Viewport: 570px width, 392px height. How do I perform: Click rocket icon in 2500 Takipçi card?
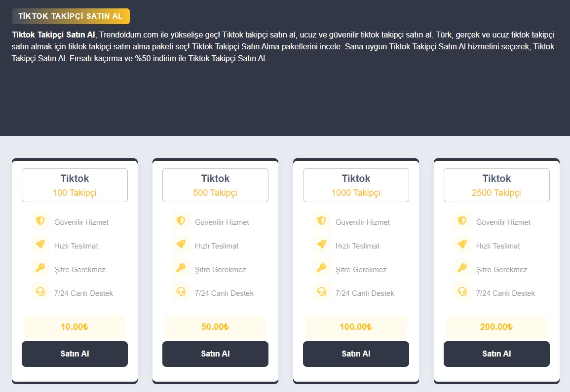point(462,245)
